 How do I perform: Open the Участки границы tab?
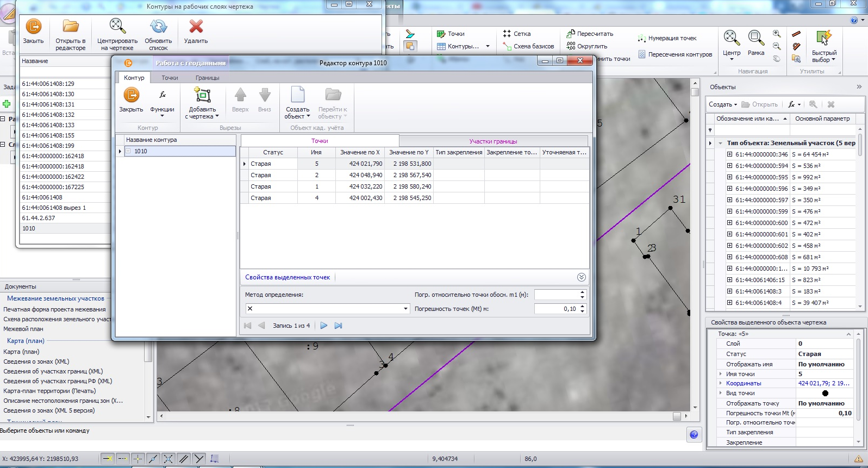[493, 141]
